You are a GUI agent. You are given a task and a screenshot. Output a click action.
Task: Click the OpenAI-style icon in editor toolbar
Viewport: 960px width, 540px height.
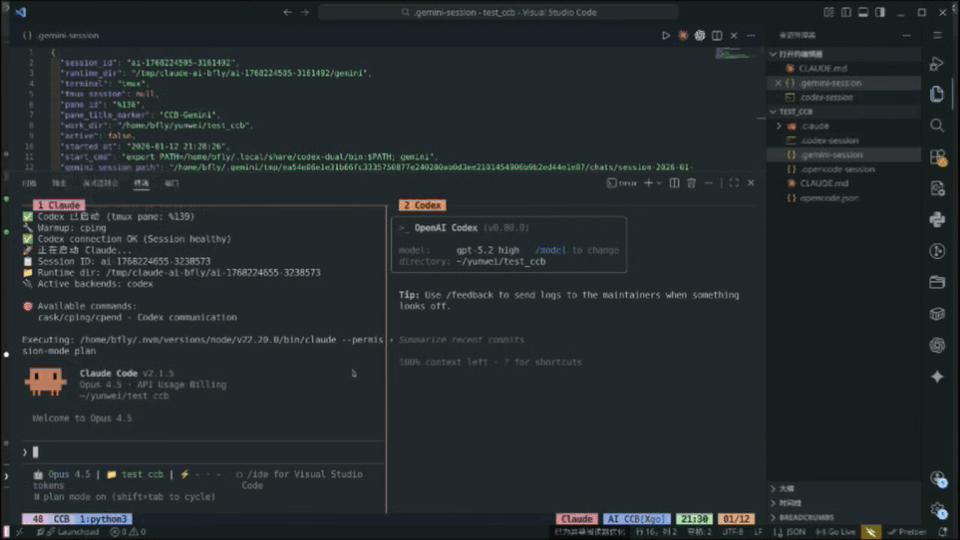700,36
